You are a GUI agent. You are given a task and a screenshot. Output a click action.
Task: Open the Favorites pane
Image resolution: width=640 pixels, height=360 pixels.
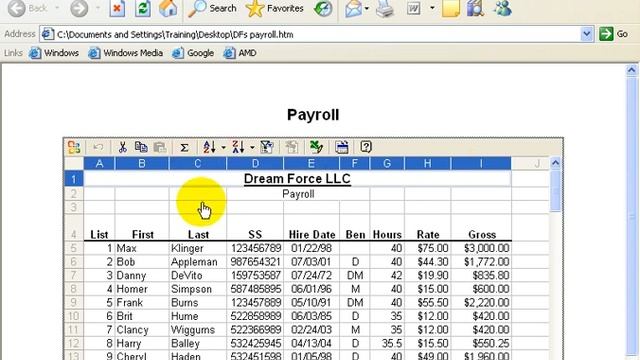point(275,8)
